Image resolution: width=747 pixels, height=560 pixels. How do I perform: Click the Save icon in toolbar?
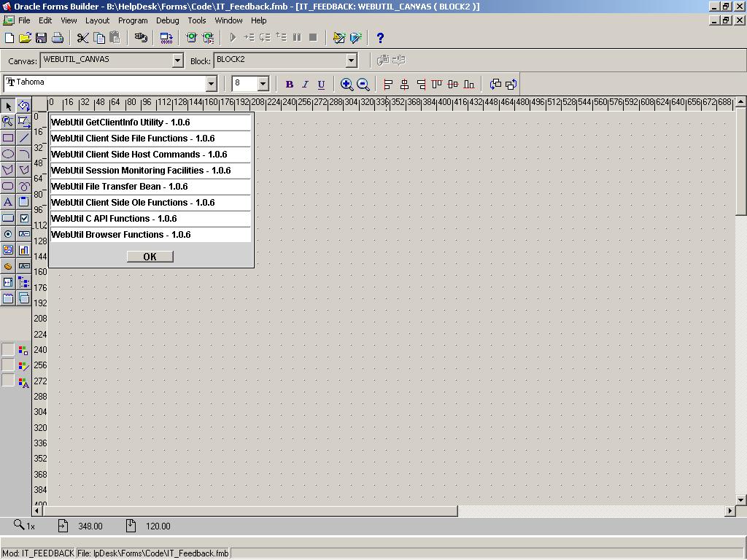point(41,38)
